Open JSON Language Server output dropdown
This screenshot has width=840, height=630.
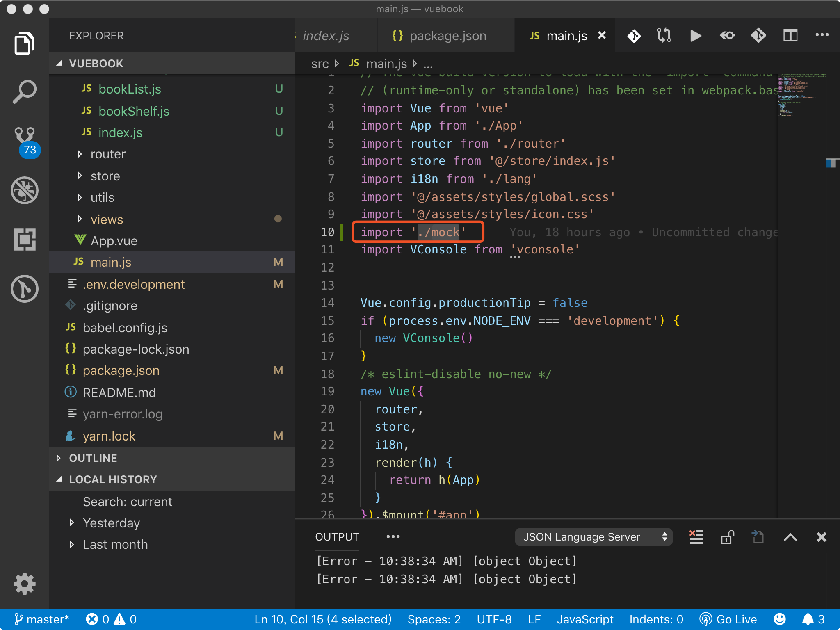point(593,537)
